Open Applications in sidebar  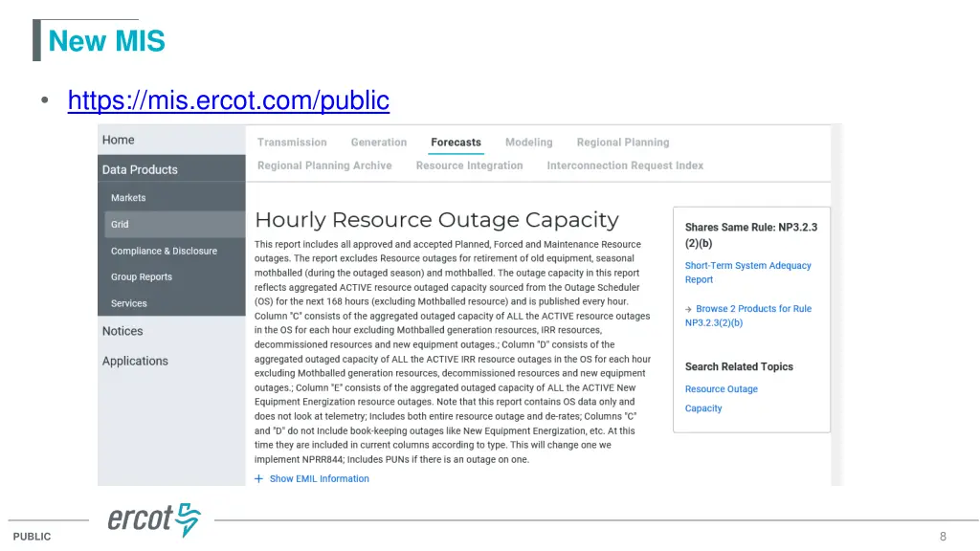[135, 361]
